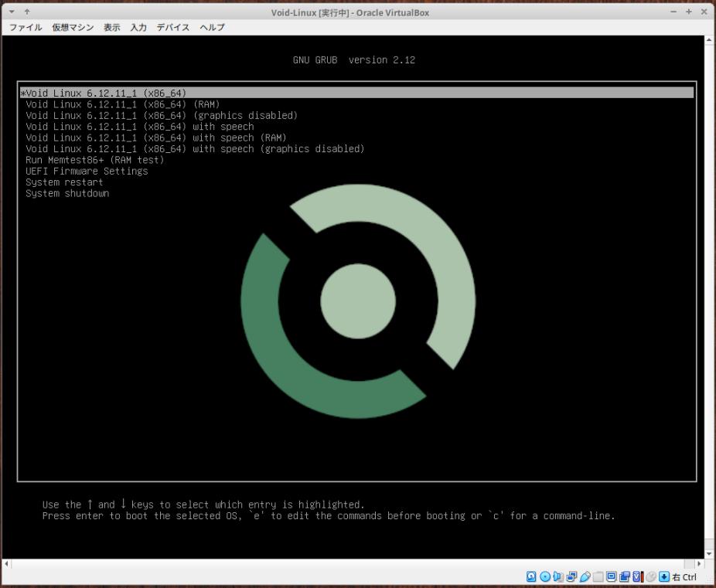The image size is (716, 588).
Task: Click the optical disc drive status icon
Action: coord(545,576)
